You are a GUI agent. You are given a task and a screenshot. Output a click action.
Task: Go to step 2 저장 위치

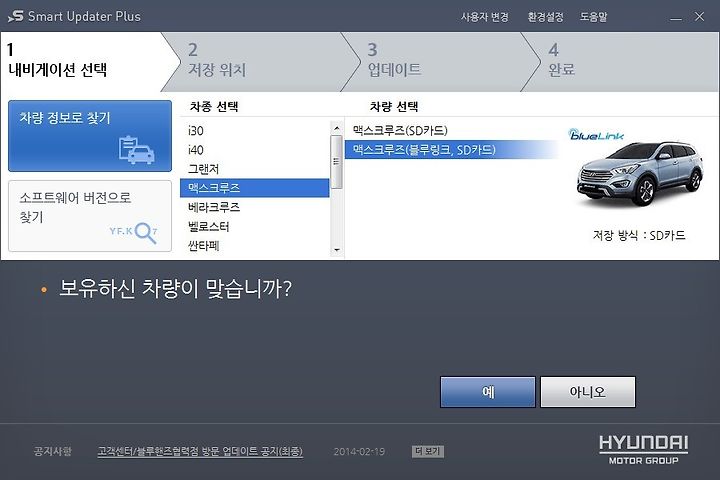[x=259, y=62]
